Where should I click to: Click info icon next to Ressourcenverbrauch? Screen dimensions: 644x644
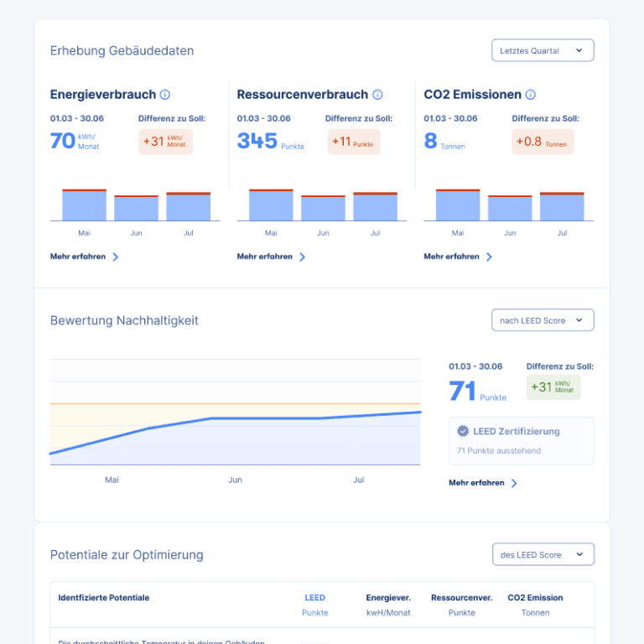click(377, 95)
